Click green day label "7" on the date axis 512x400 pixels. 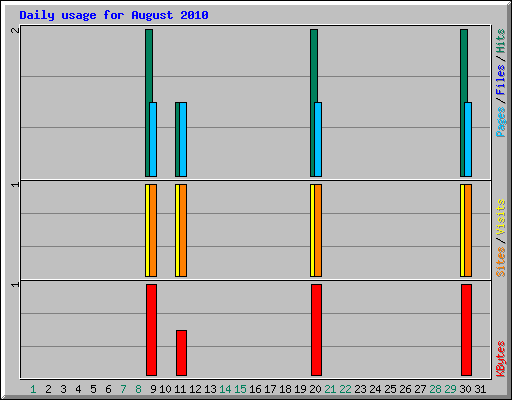(x=123, y=389)
